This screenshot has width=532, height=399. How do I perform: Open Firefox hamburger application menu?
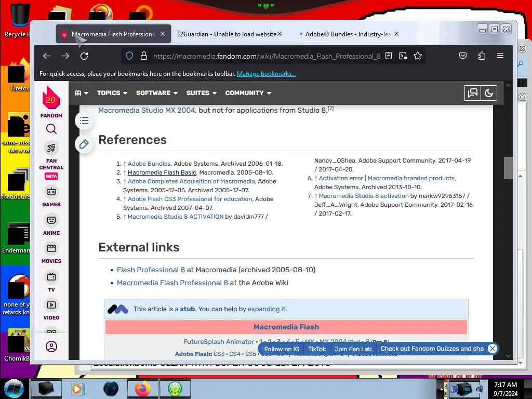tap(500, 56)
